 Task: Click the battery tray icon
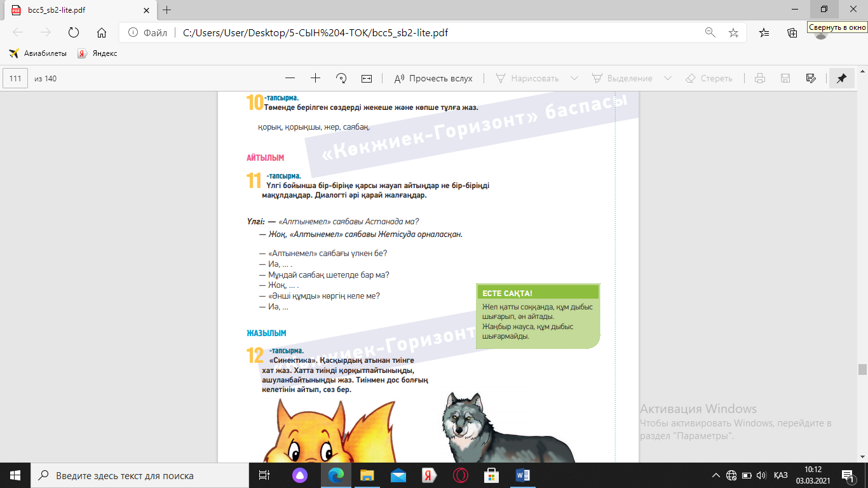[746, 475]
